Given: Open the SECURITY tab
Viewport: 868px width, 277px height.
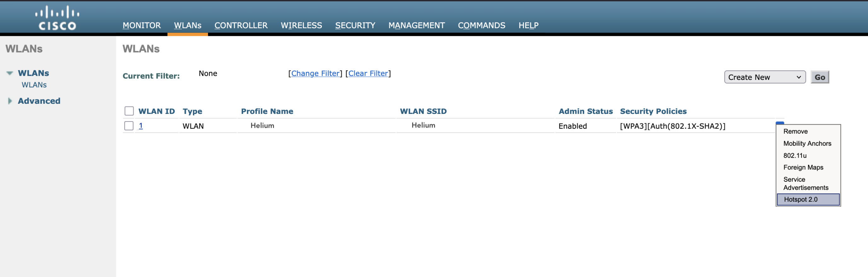Looking at the screenshot, I should [355, 25].
